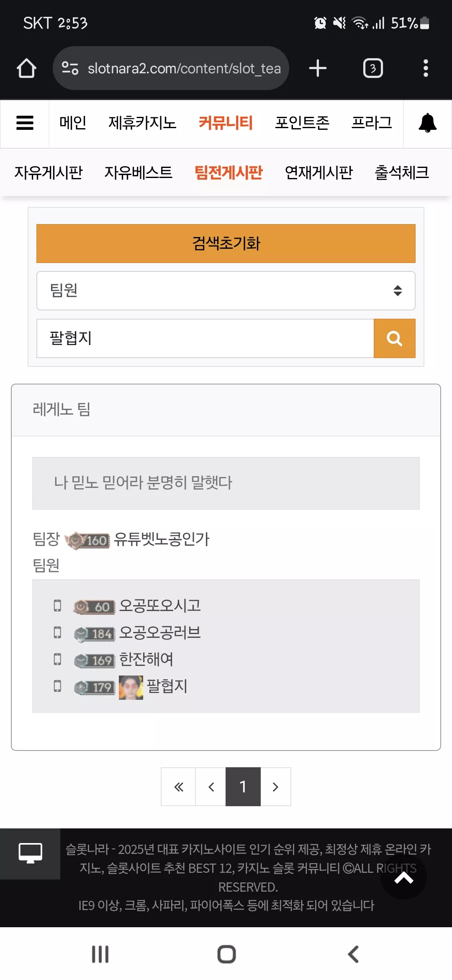Click the orange search magnifier button
Viewport: 452px width, 980px height.
pyautogui.click(x=394, y=338)
